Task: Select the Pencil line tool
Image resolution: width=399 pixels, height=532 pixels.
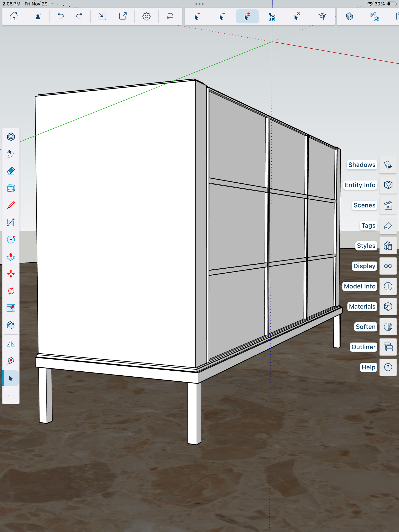Action: click(11, 205)
